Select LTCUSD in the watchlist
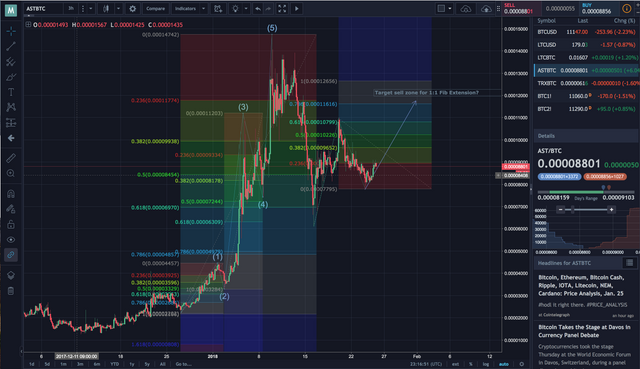This screenshot has width=640, height=369. [x=586, y=44]
